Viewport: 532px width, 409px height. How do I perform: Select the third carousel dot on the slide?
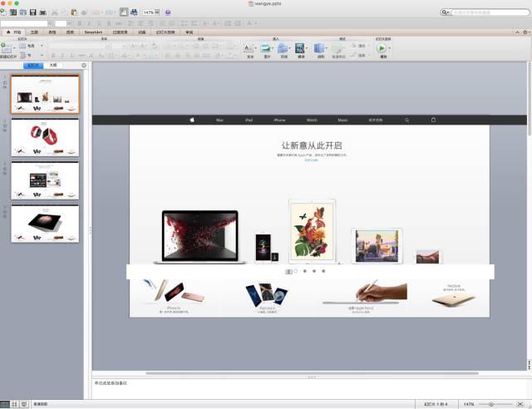point(314,271)
